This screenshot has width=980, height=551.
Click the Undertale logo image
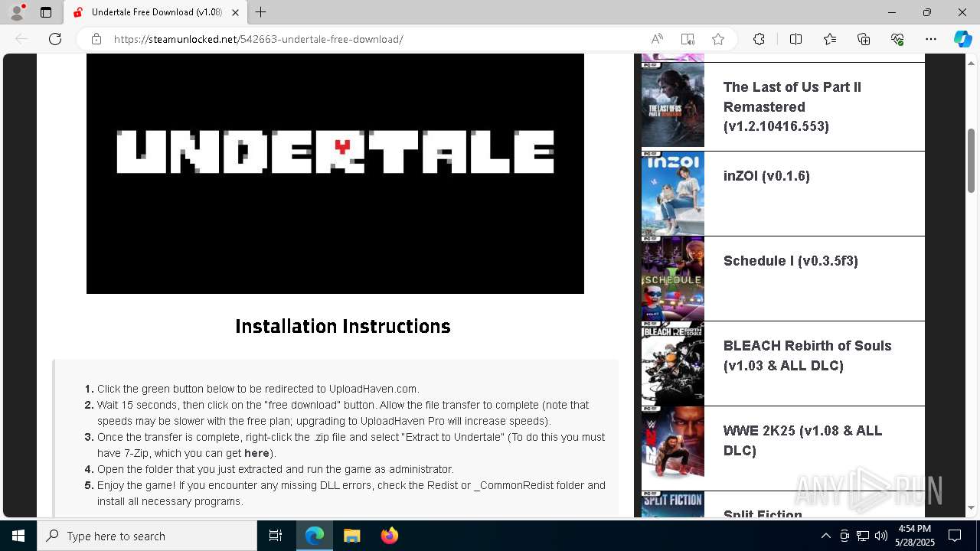(335, 174)
